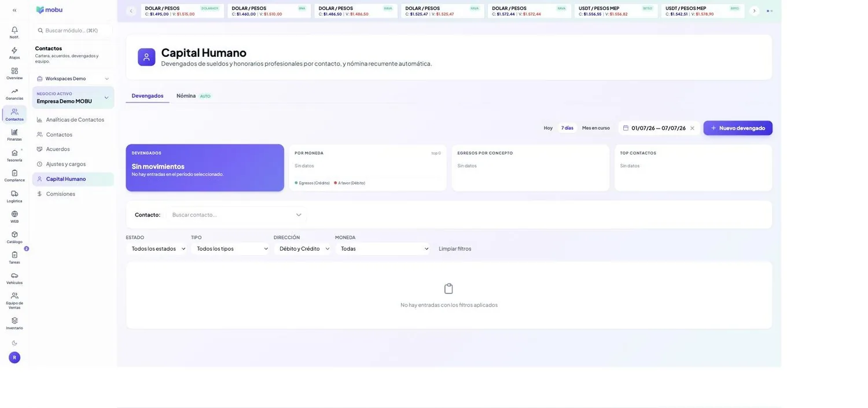Select Contactos icon in the left rail
This screenshot has width=868, height=408.
point(14,115)
